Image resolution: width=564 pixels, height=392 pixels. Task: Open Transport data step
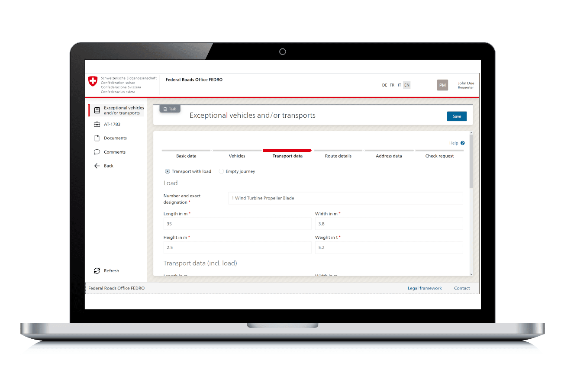point(287,156)
